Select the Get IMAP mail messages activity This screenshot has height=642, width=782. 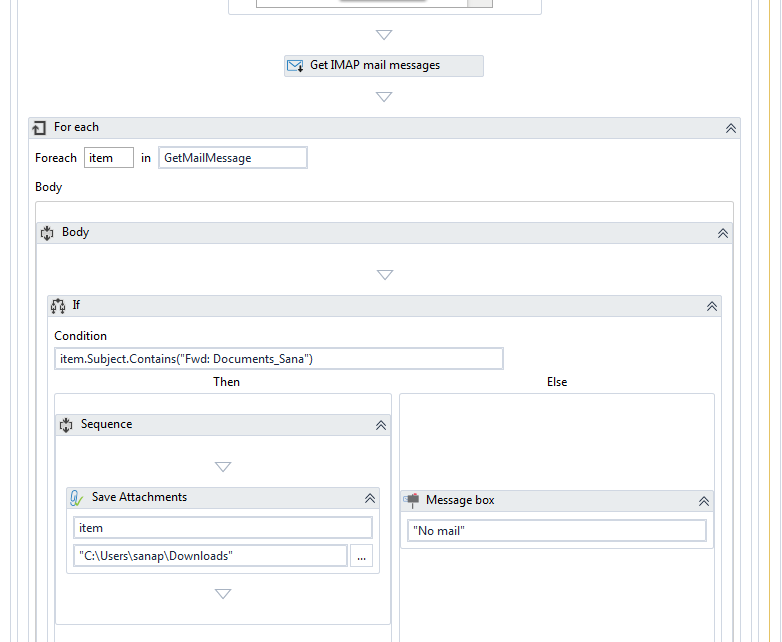tap(383, 66)
